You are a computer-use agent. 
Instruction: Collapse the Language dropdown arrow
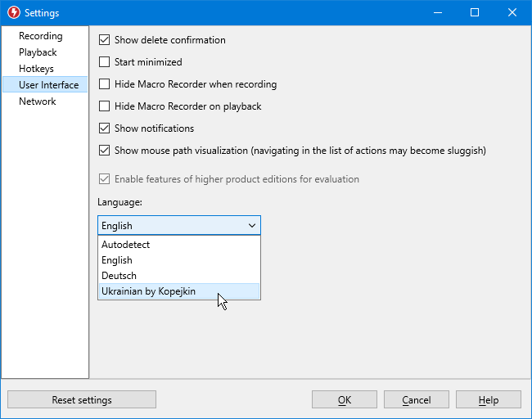(x=252, y=226)
